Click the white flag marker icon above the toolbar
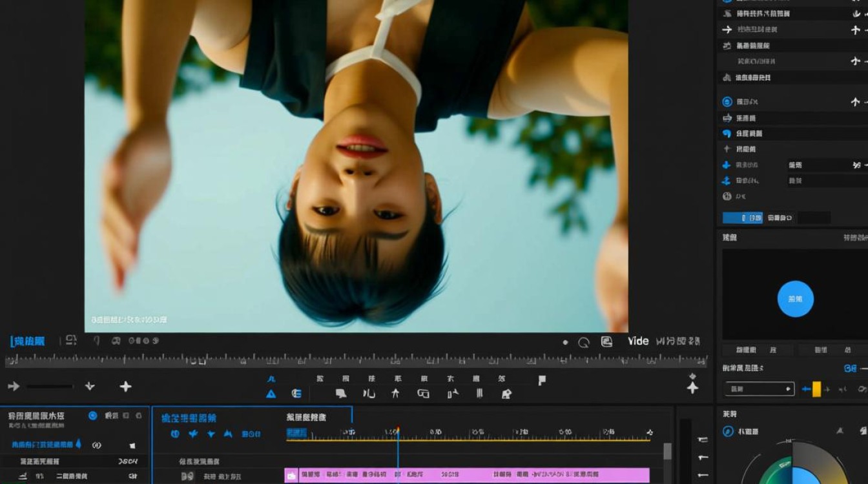The height and width of the screenshot is (484, 868). pos(542,380)
